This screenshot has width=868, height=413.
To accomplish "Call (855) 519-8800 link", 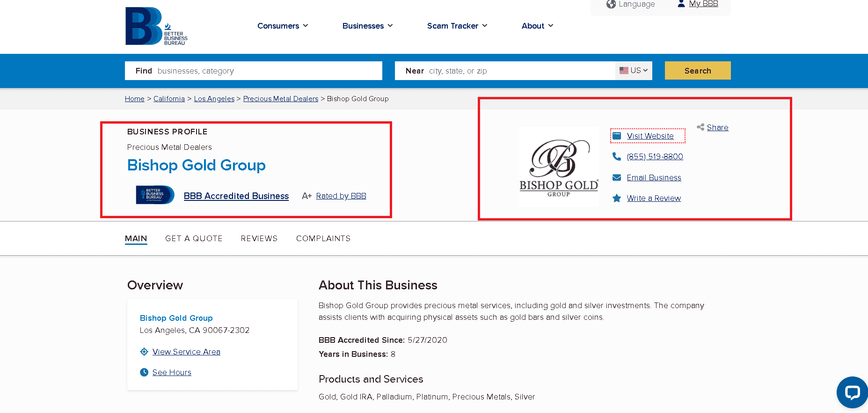I will [655, 156].
